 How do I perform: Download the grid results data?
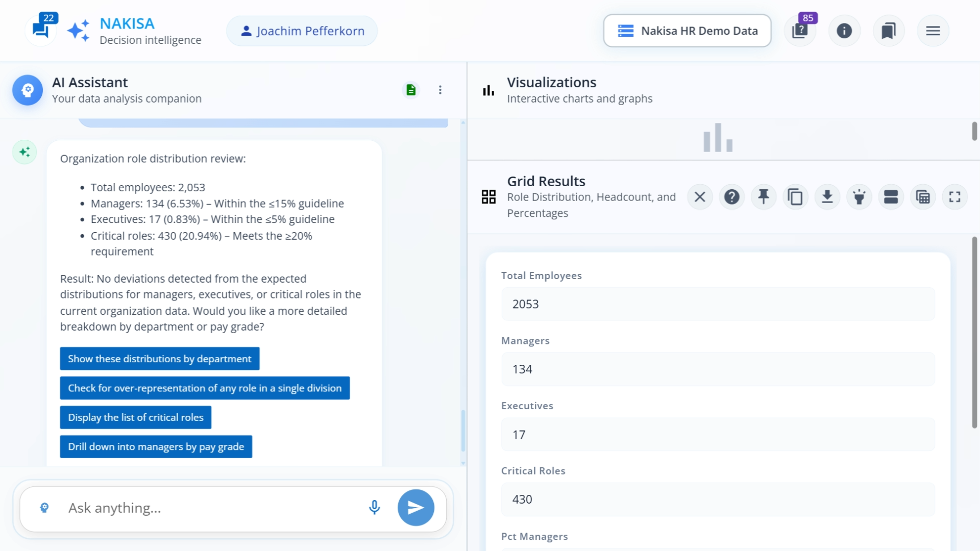[827, 196]
